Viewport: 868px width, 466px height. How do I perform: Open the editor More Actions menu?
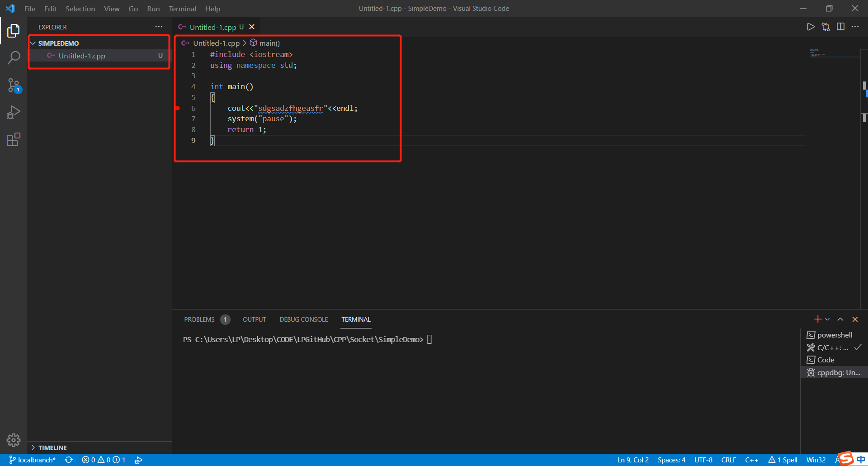click(x=855, y=27)
